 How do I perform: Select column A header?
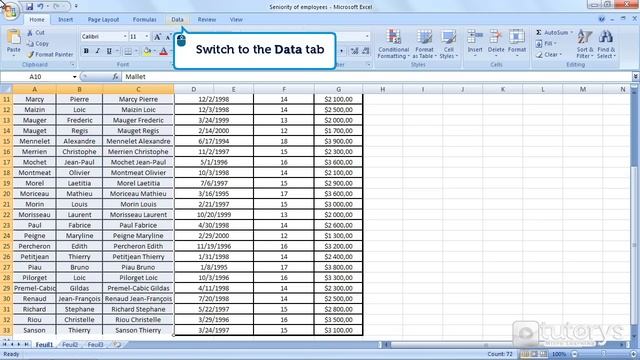34,89
